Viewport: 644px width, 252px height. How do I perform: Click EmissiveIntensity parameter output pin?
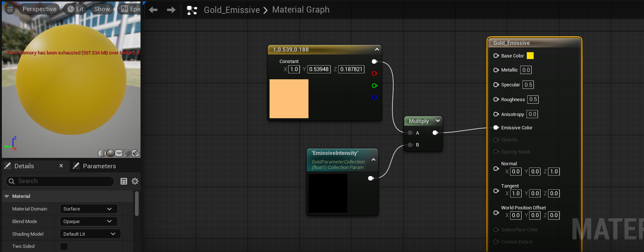(x=371, y=178)
